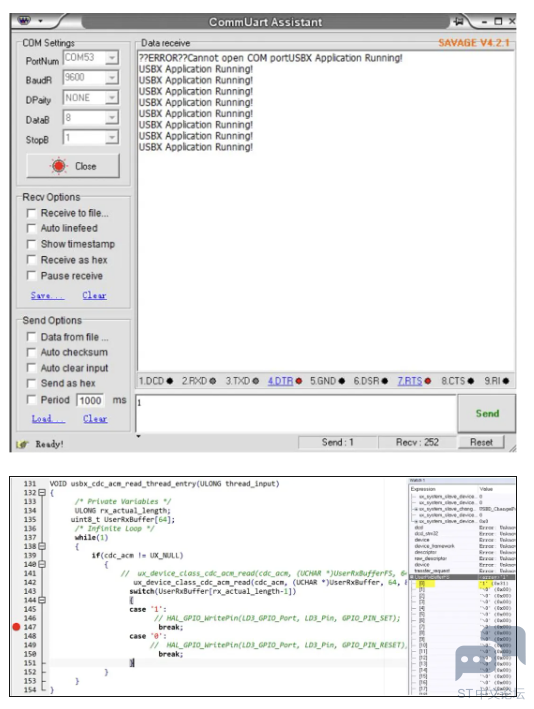This screenshot has height=709, width=534.
Task: Click the breakpoint marker on line 147
Action: 16,627
